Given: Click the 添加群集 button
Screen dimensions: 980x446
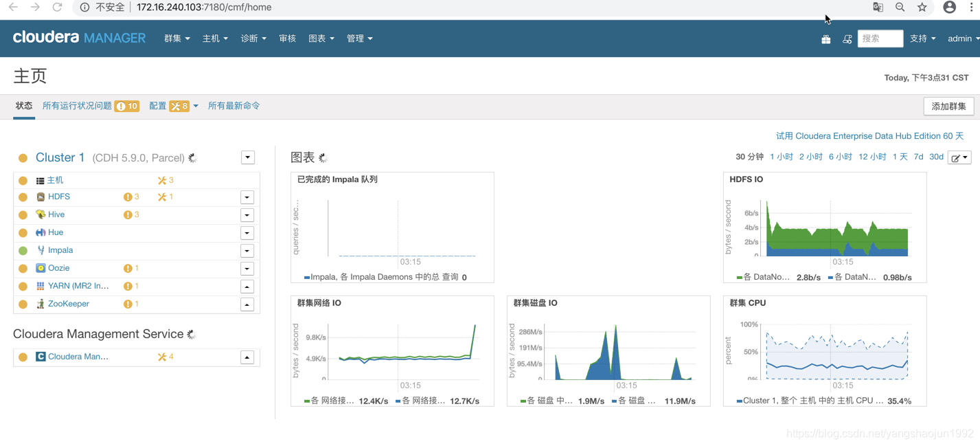Looking at the screenshot, I should (x=948, y=107).
